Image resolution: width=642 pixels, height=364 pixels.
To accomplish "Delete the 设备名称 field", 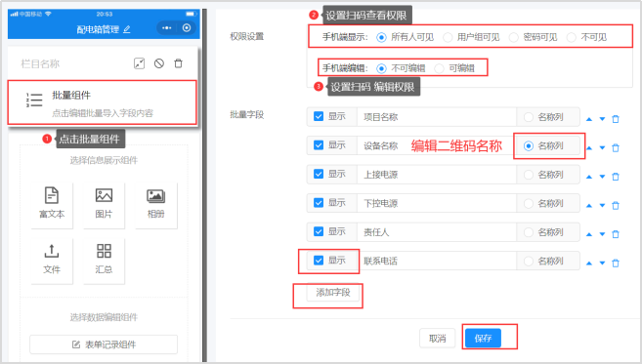I will tap(616, 147).
